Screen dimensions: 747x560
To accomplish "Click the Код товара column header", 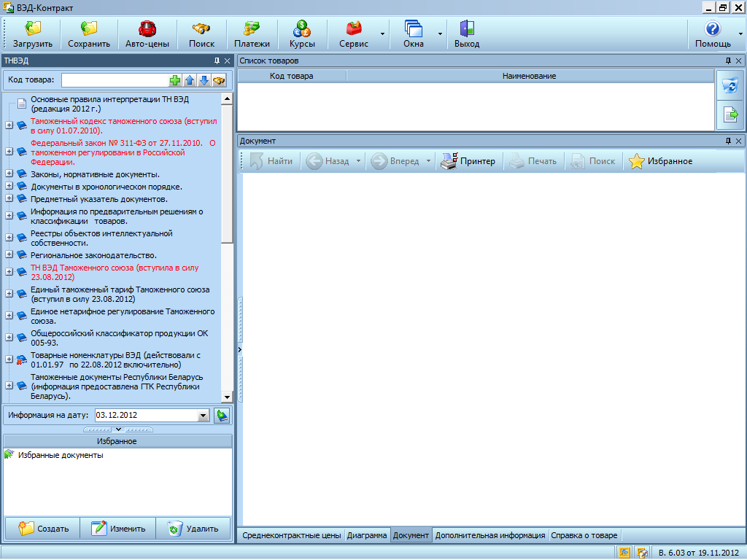I will [x=292, y=76].
